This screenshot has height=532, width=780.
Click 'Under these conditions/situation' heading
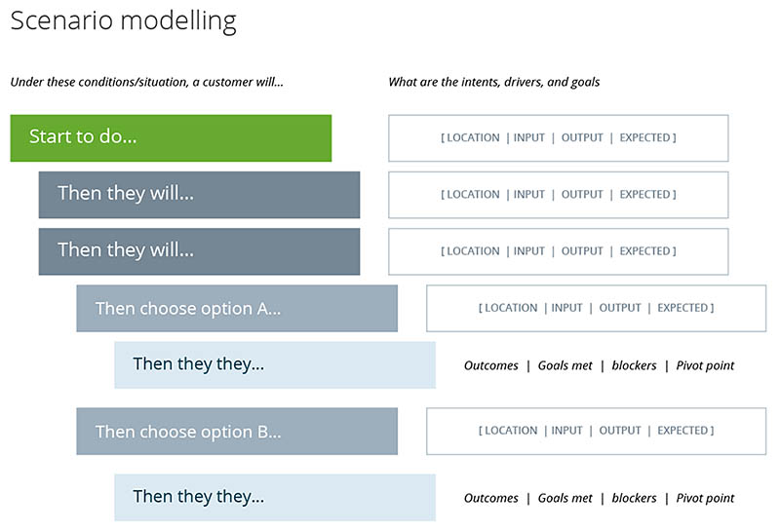tap(147, 82)
